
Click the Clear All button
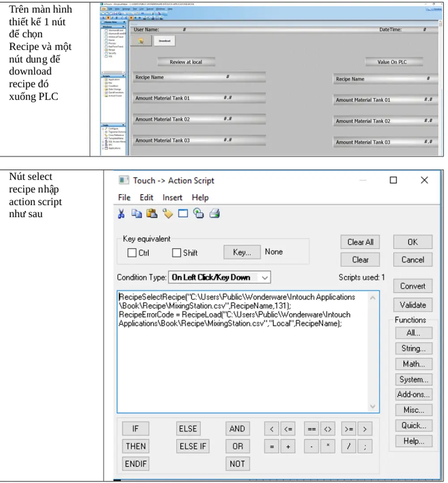pos(360,242)
